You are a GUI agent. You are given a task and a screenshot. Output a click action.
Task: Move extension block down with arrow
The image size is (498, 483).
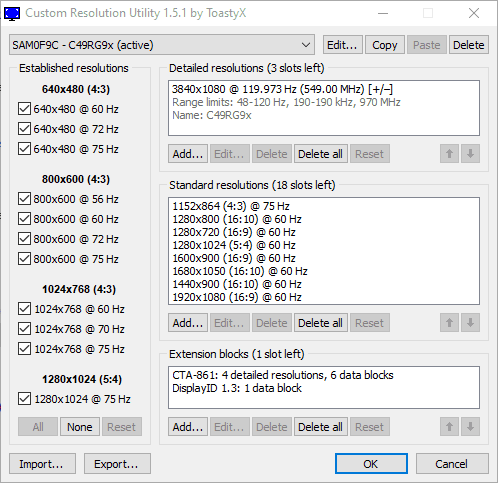coord(470,427)
